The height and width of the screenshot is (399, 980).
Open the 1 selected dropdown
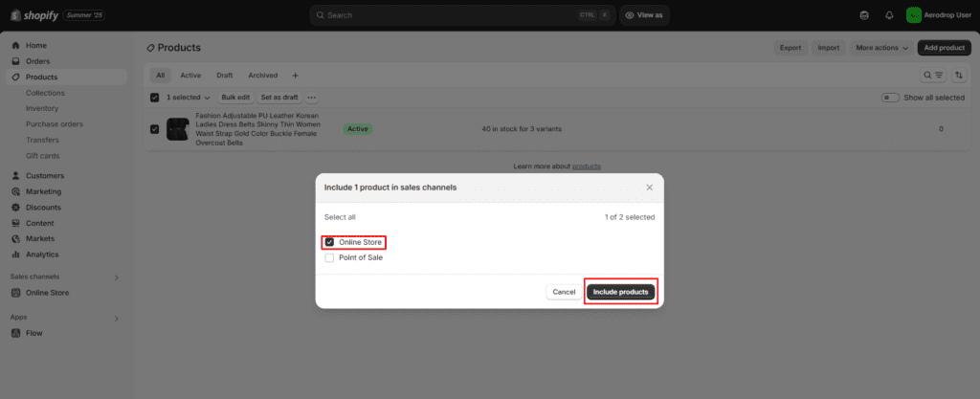point(188,98)
